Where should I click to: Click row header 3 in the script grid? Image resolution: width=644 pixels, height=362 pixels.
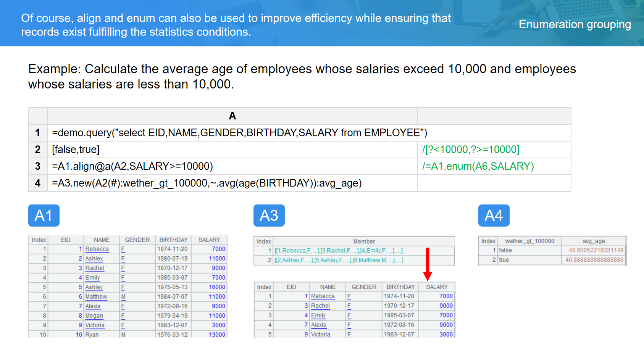pyautogui.click(x=37, y=166)
